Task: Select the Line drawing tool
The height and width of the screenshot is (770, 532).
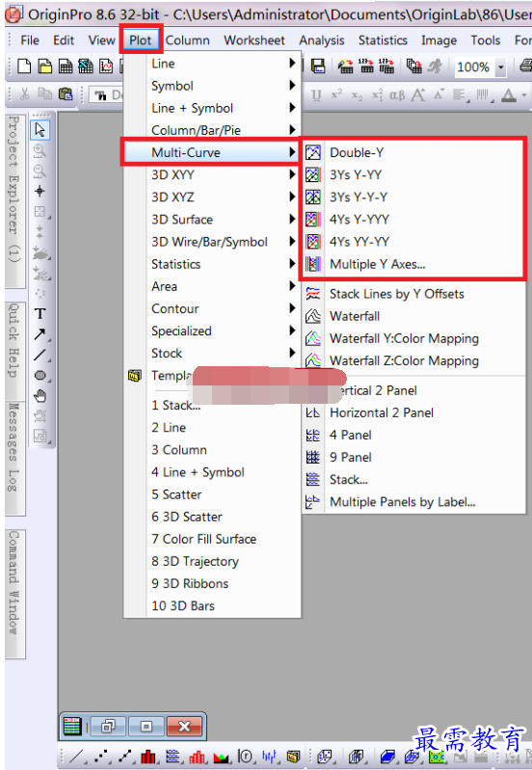Action: pyautogui.click(x=40, y=355)
